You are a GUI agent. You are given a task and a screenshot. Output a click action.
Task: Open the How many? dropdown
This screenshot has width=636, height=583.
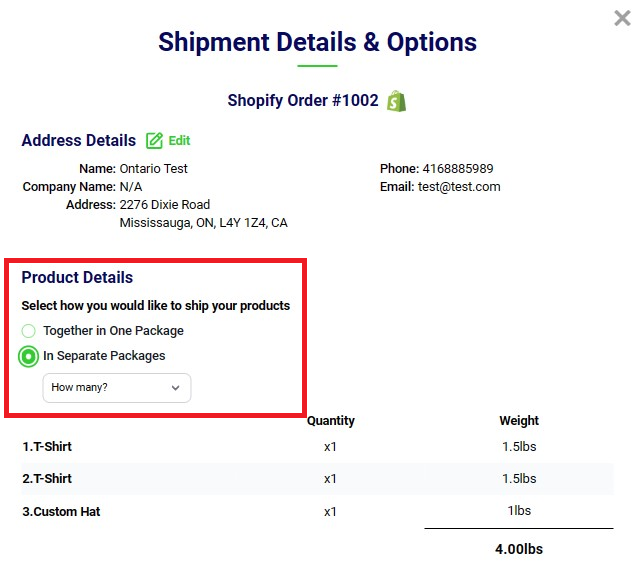(x=116, y=388)
